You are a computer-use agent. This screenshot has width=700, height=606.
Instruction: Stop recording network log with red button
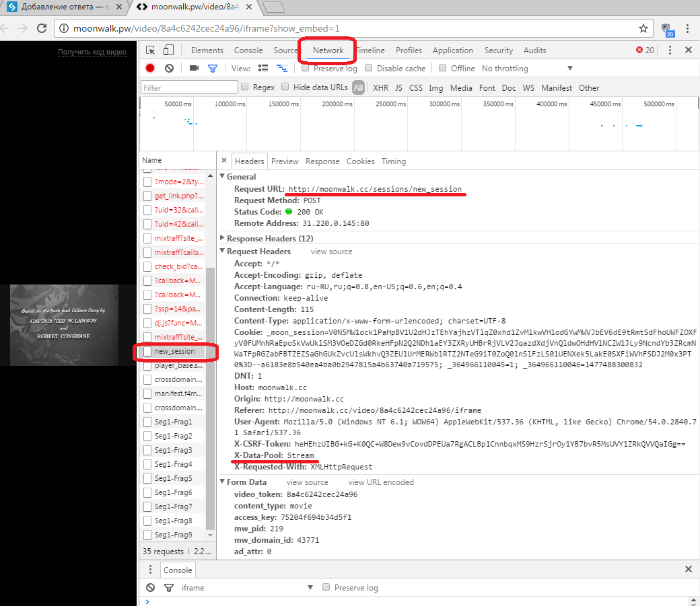tap(150, 68)
